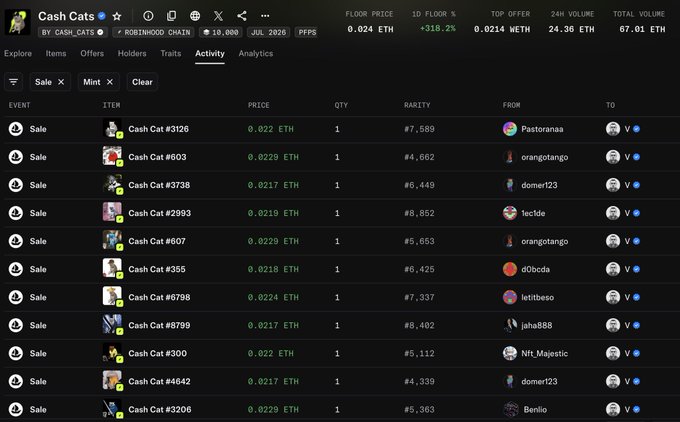Open Cash Cat #355 item link
680x422 pixels.
[157, 269]
